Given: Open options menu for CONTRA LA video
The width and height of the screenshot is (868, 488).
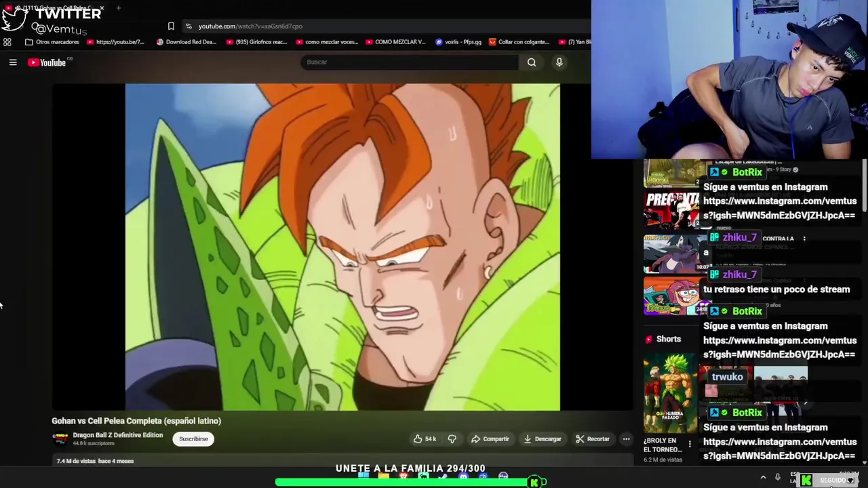Looking at the screenshot, I should pyautogui.click(x=804, y=239).
